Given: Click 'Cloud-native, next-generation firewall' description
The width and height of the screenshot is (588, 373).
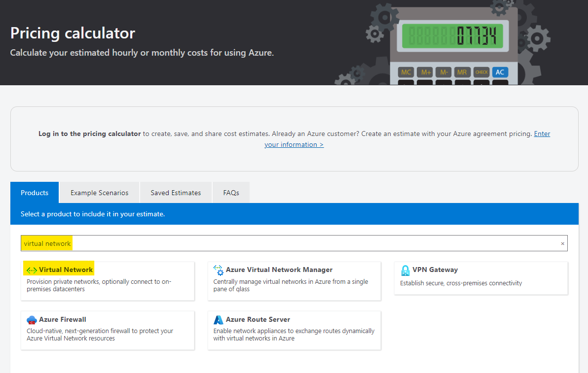Looking at the screenshot, I should pyautogui.click(x=100, y=335).
